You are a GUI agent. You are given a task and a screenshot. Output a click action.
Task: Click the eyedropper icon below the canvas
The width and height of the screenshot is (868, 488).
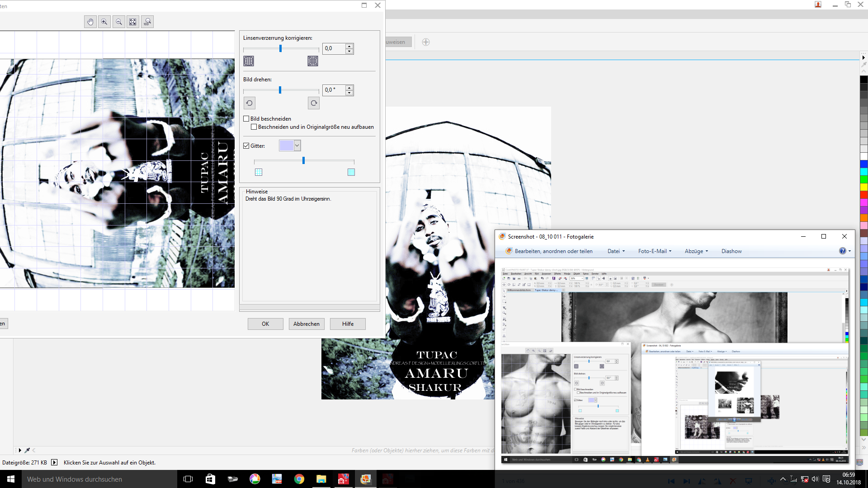click(x=27, y=450)
